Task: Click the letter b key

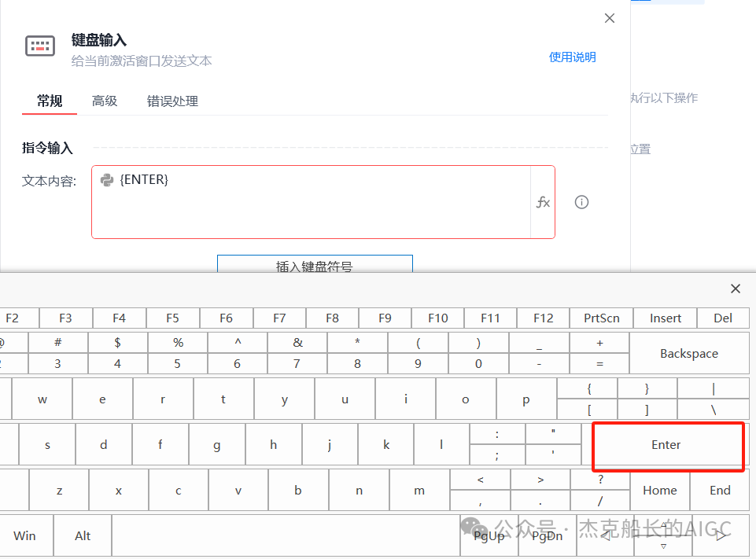Action: pyautogui.click(x=298, y=490)
